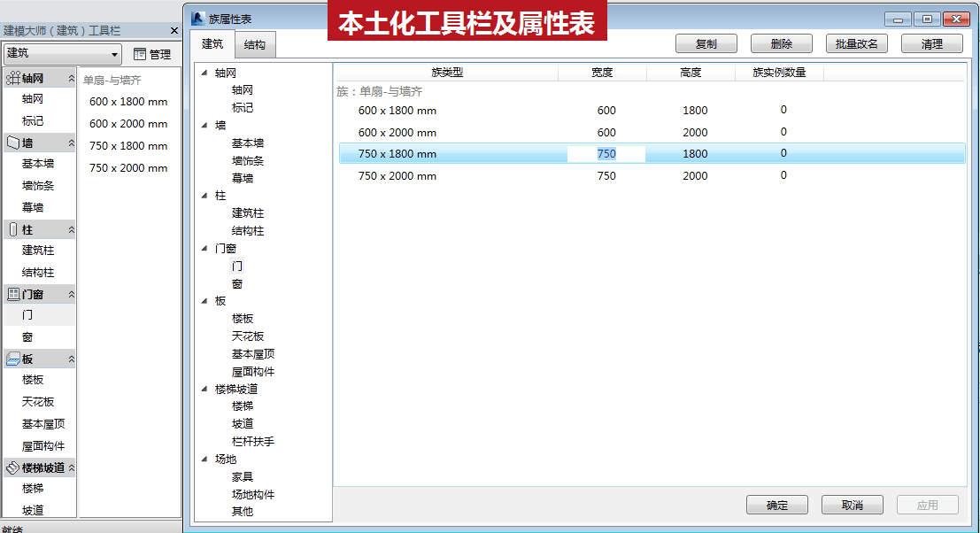Click the 批量改名 button

point(856,43)
